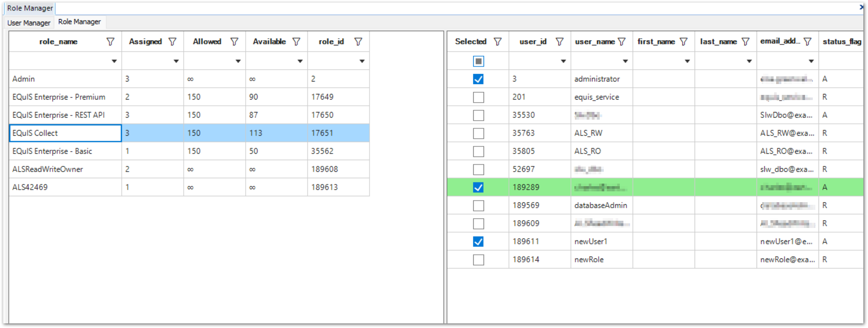Select the EQuIS Enterprise - Premium role
This screenshot has height=328, width=868.
(59, 97)
